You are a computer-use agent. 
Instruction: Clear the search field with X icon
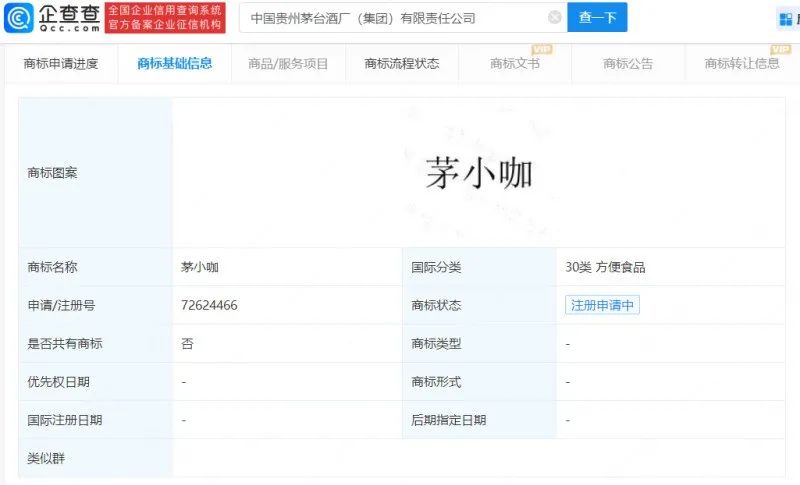coord(555,18)
